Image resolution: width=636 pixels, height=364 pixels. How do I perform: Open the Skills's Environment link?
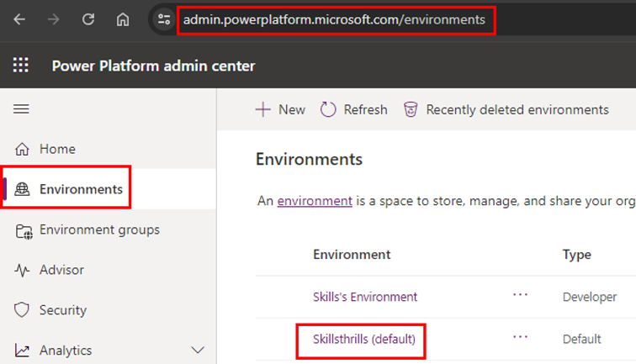coord(365,297)
